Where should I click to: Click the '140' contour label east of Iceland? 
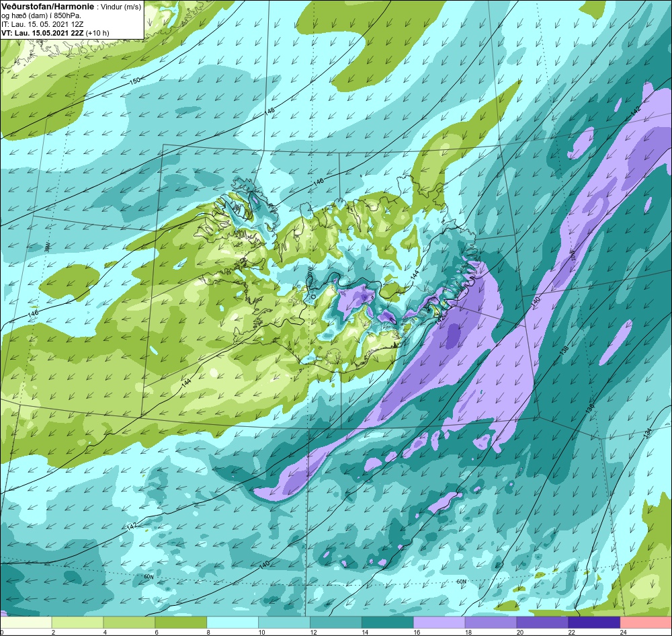point(536,301)
